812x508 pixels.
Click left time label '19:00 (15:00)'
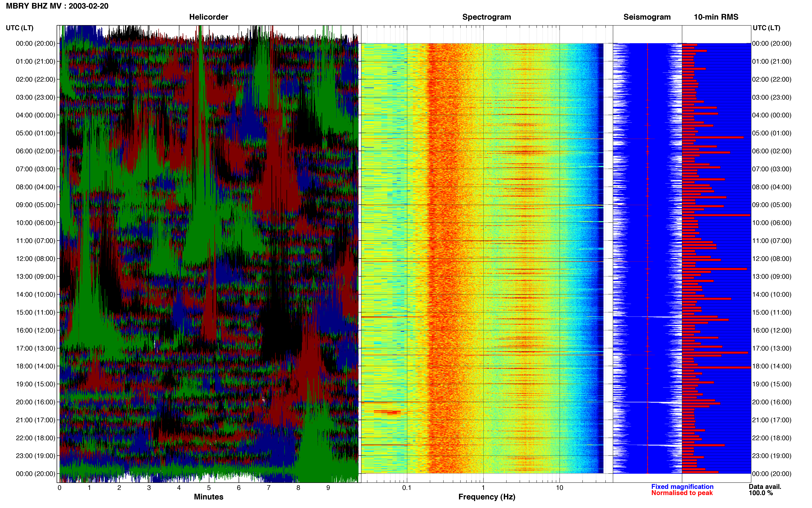tap(36, 384)
